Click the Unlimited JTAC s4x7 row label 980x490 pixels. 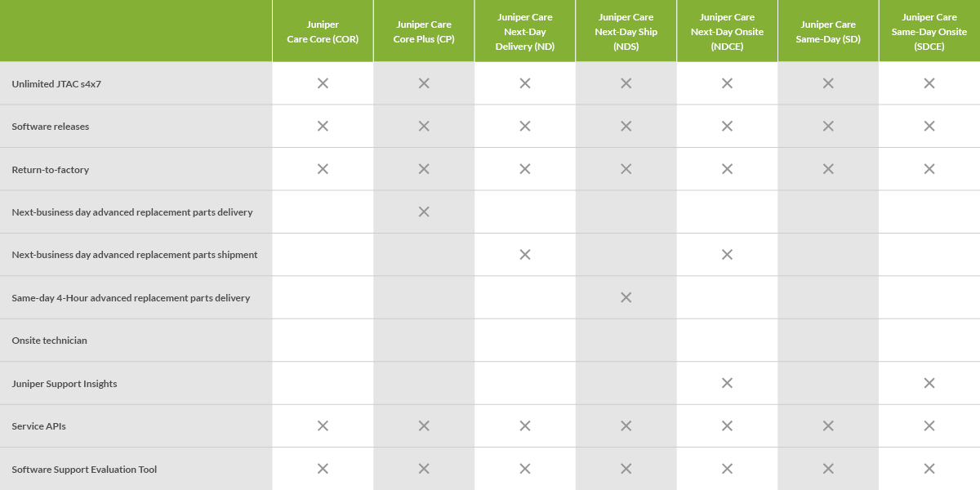(51, 83)
